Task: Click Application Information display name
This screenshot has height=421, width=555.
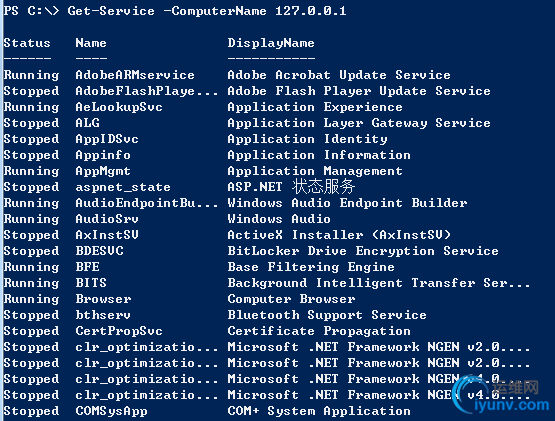Action: pyautogui.click(x=319, y=155)
